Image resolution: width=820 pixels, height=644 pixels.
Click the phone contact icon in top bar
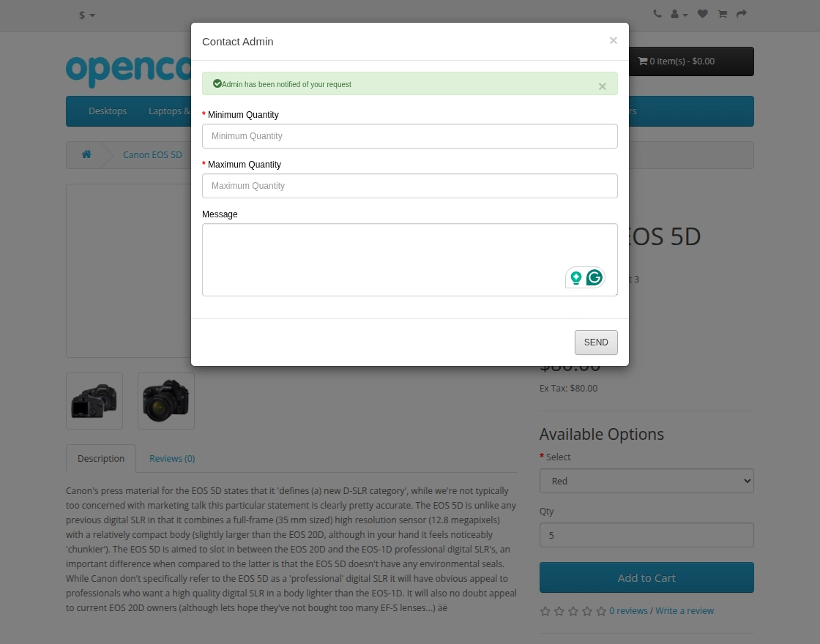(x=657, y=14)
